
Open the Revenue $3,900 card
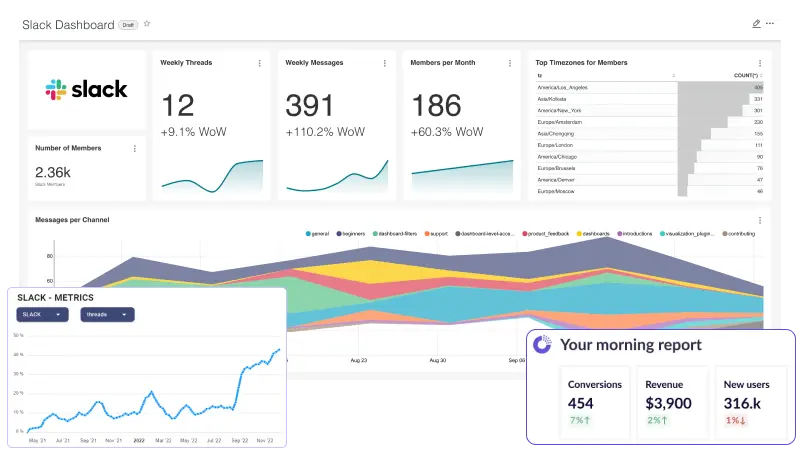672,402
